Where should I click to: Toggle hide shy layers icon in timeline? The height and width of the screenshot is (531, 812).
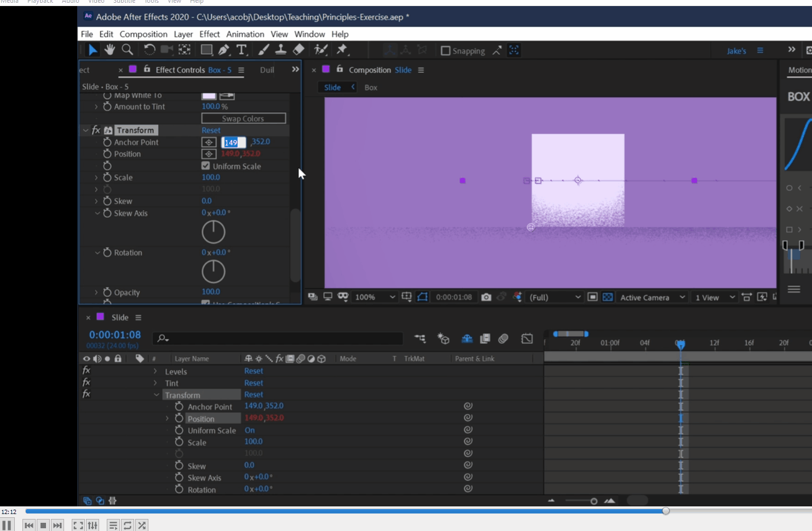(467, 339)
